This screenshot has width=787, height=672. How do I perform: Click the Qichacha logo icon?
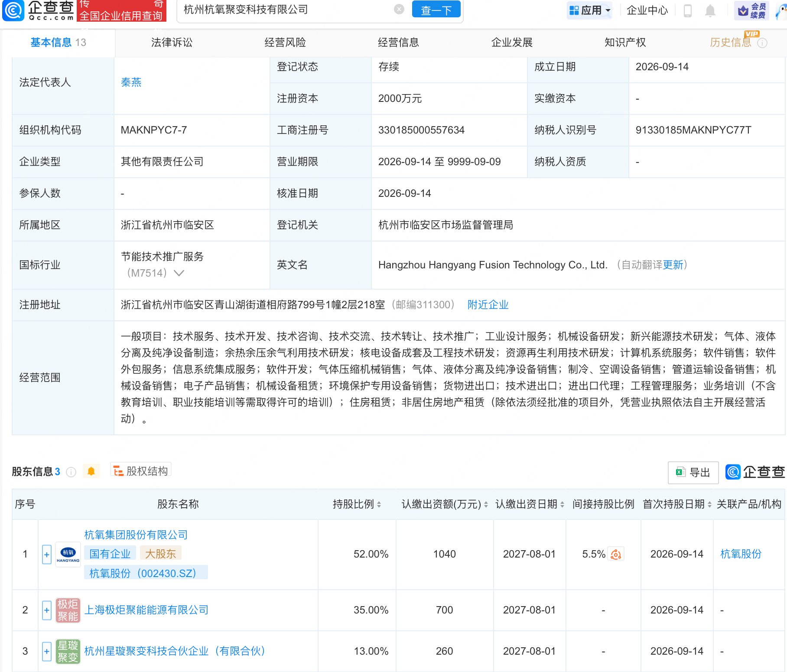coord(13,10)
